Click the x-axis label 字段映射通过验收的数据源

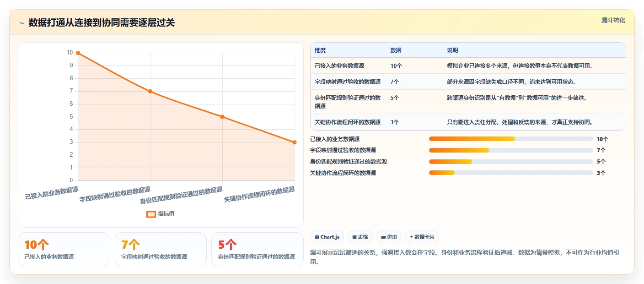tap(115, 194)
